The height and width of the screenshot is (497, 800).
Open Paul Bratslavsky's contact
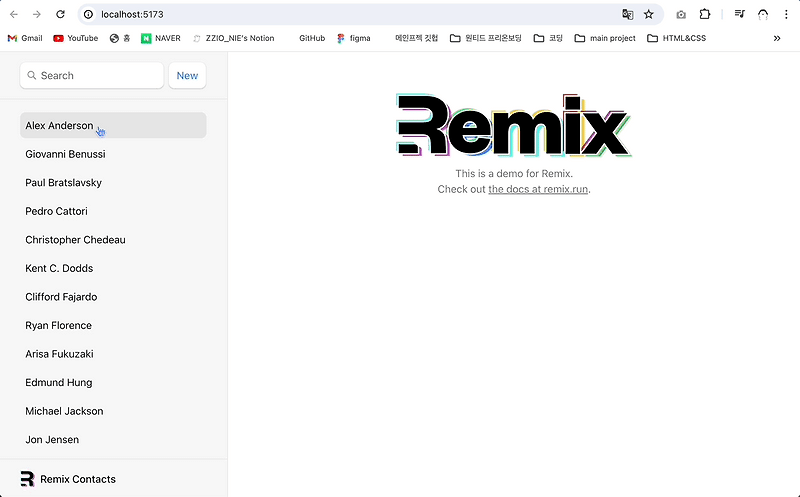113,183
